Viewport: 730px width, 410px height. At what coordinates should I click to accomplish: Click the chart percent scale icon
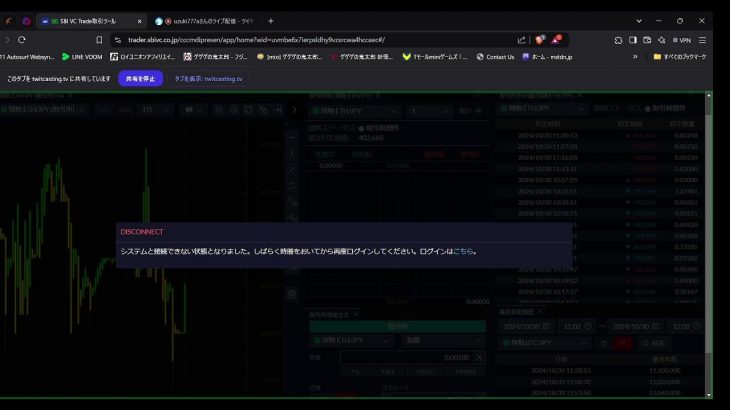pyautogui.click(x=263, y=110)
